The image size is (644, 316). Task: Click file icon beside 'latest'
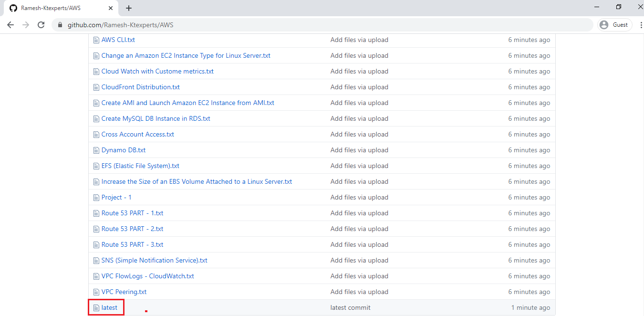click(x=96, y=308)
